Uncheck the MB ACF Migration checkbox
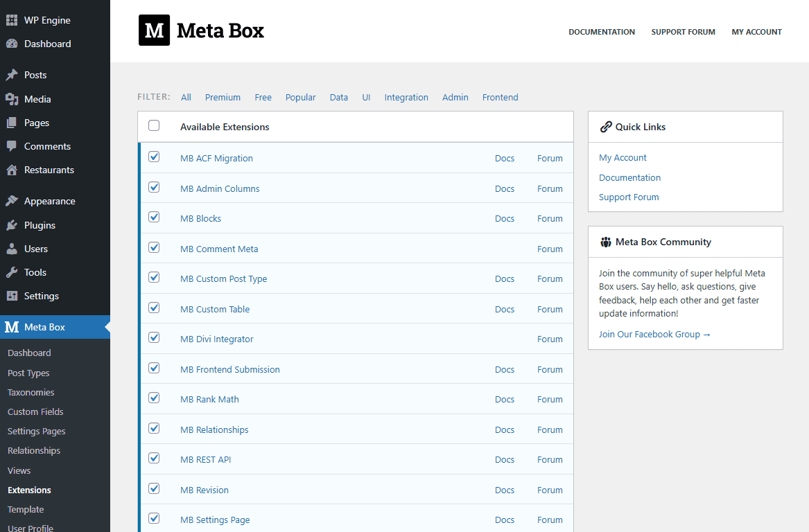 click(154, 157)
